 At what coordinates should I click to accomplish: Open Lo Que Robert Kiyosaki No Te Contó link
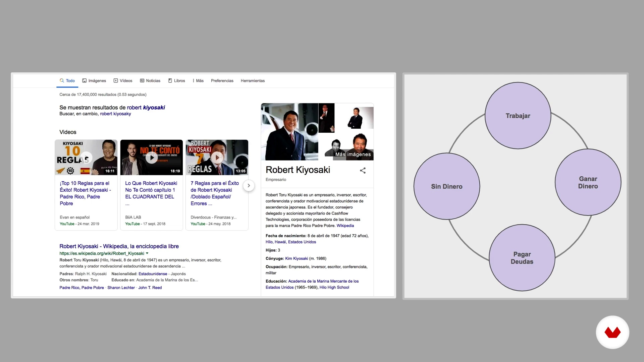point(151,193)
